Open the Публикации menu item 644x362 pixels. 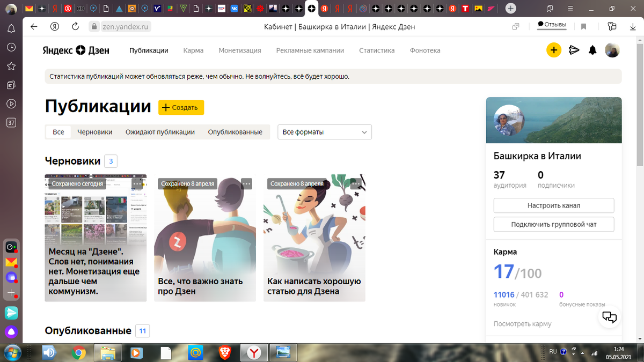(149, 50)
